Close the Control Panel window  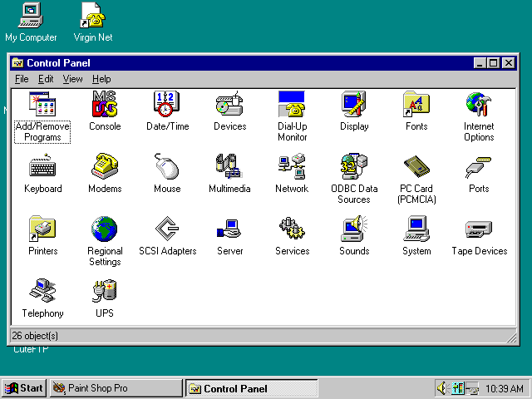[x=509, y=63]
